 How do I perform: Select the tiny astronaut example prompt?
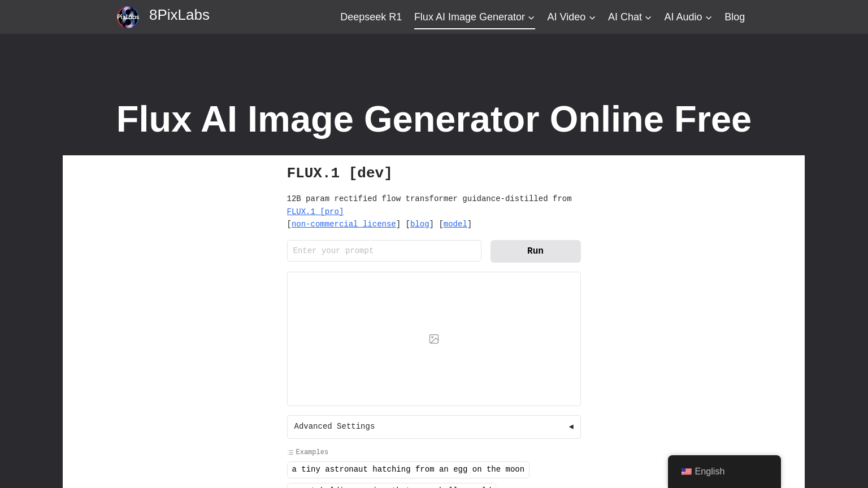407,469
